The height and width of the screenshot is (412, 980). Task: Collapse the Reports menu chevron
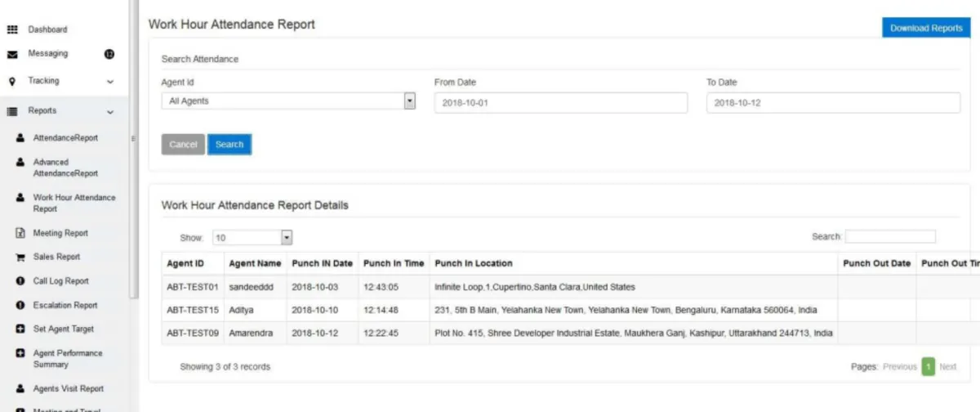click(110, 111)
